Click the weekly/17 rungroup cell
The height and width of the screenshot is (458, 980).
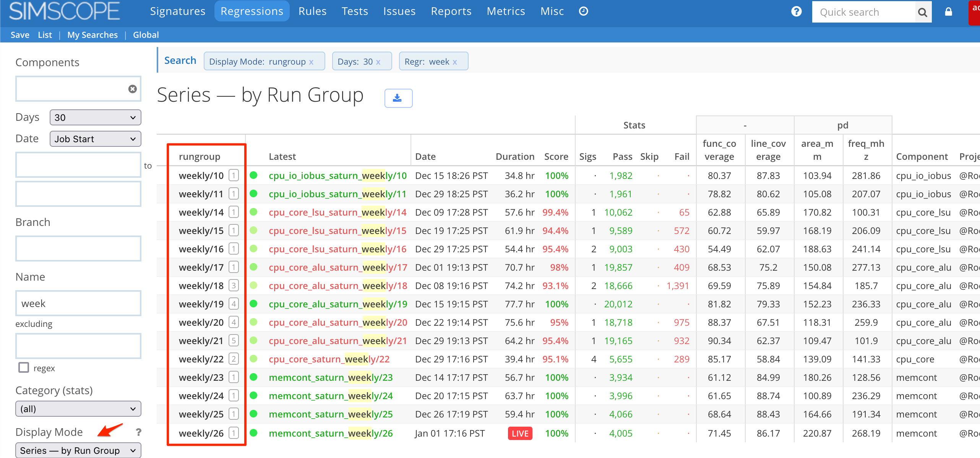(201, 267)
